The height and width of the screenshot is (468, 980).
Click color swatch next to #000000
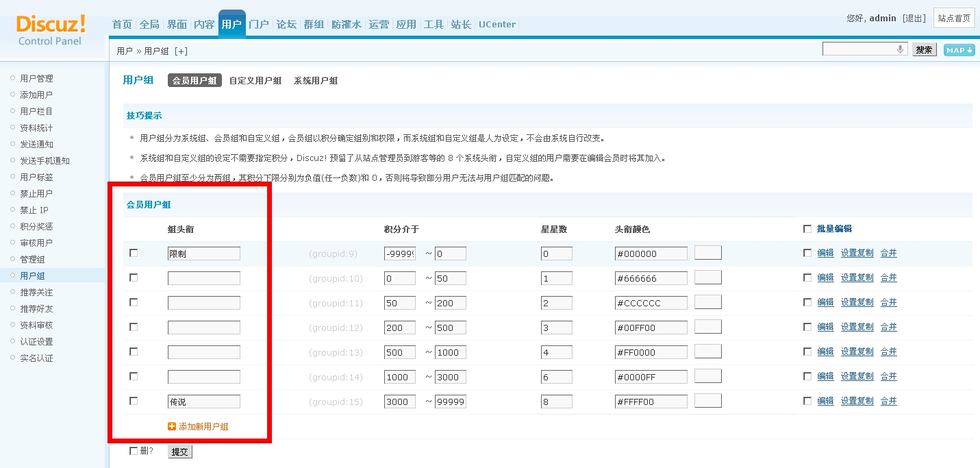click(708, 252)
